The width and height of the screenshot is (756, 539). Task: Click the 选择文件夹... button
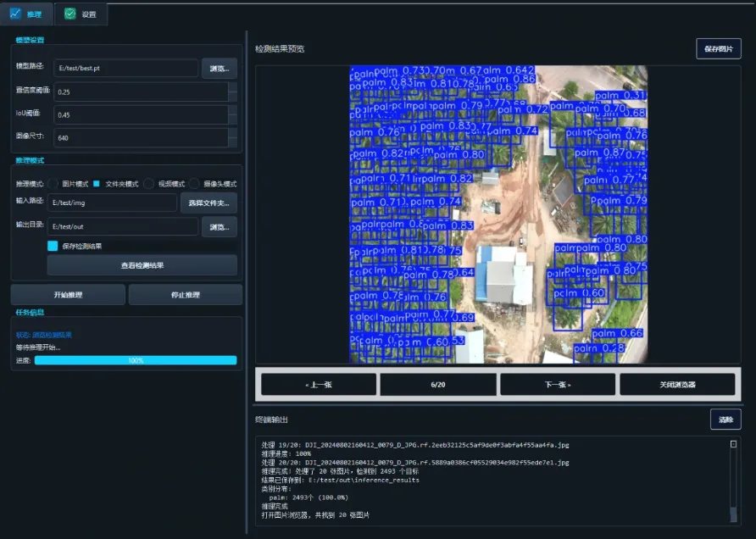208,203
